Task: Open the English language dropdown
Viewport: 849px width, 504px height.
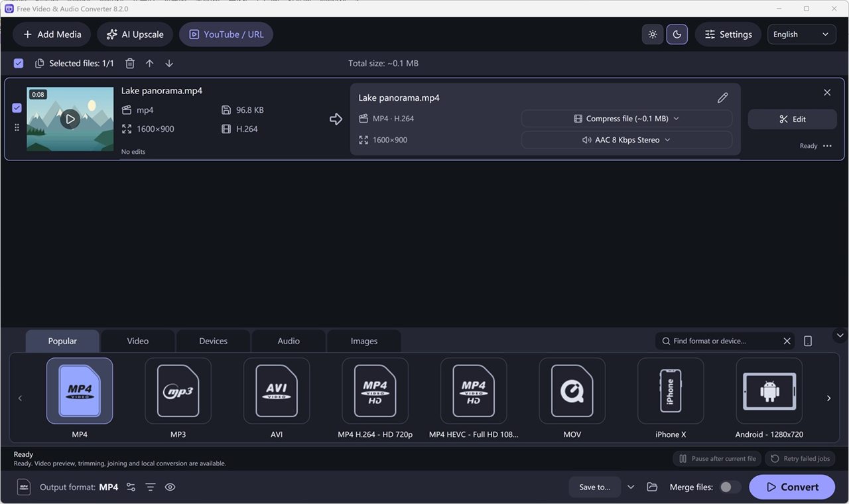Action: (801, 34)
